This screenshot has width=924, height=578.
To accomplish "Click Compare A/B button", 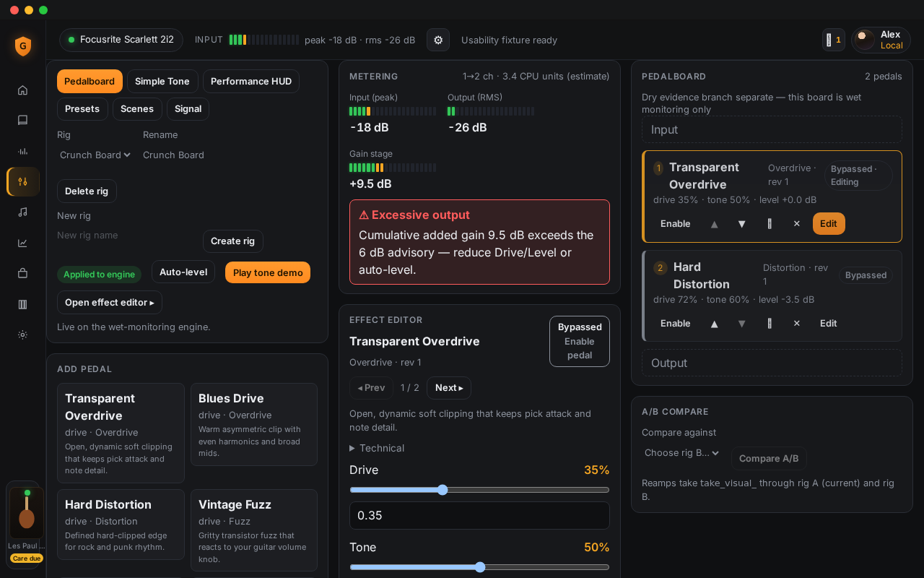I will click(769, 459).
